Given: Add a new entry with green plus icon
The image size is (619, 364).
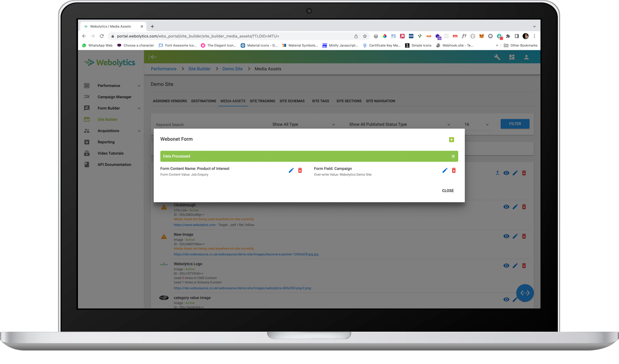Looking at the screenshot, I should point(451,140).
